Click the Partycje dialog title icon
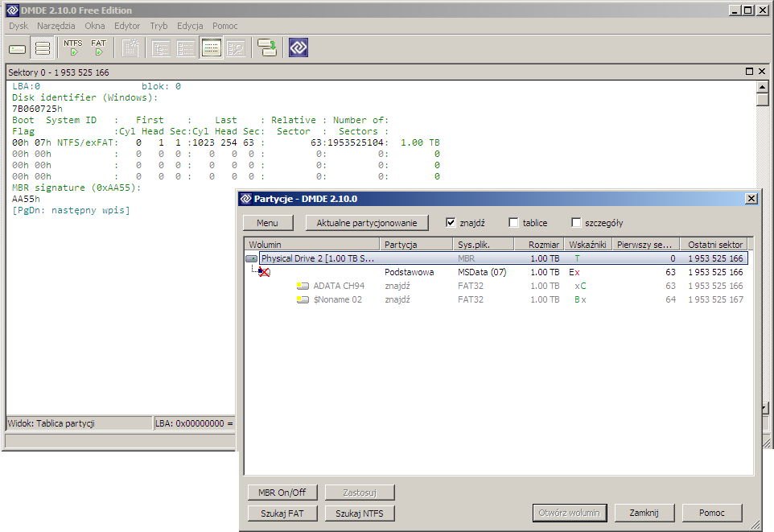 [x=246, y=199]
